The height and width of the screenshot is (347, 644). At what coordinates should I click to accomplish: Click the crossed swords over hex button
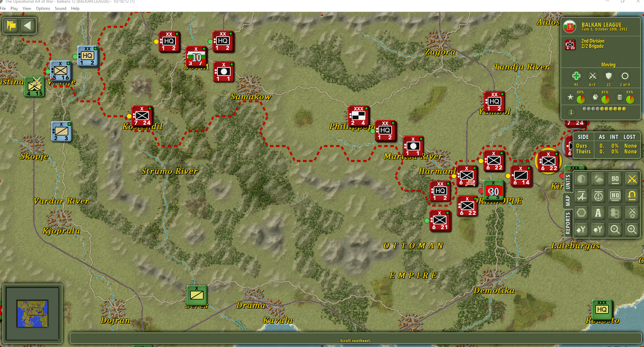(x=632, y=213)
